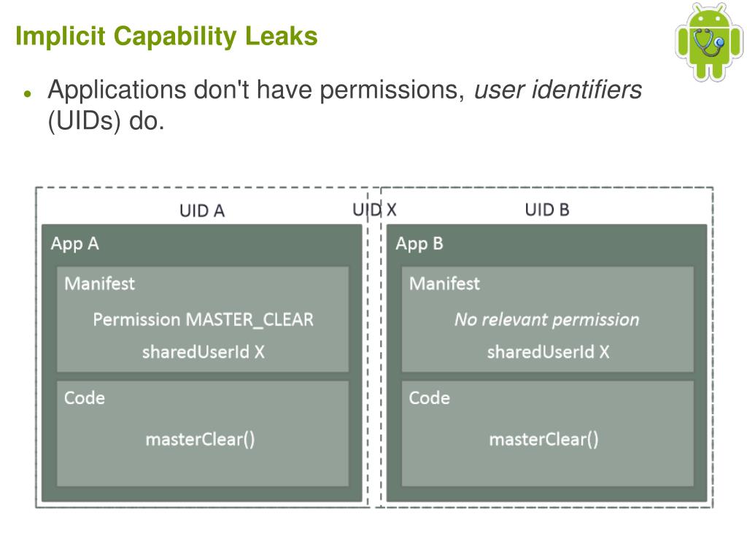
Task: Select the Implicit Capability Leaks title
Action: pos(166,36)
